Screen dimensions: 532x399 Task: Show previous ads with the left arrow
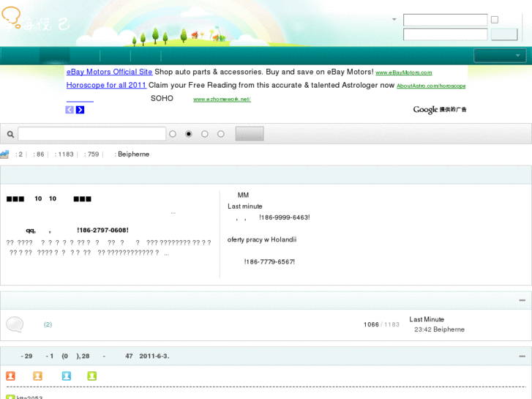coord(70,110)
